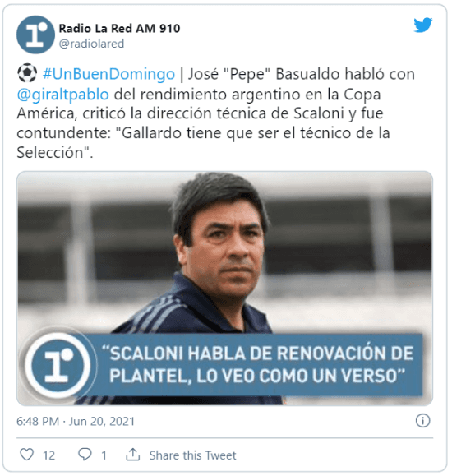The width and height of the screenshot is (452, 476).
Task: Click the Twitter bird logo
Action: (423, 25)
